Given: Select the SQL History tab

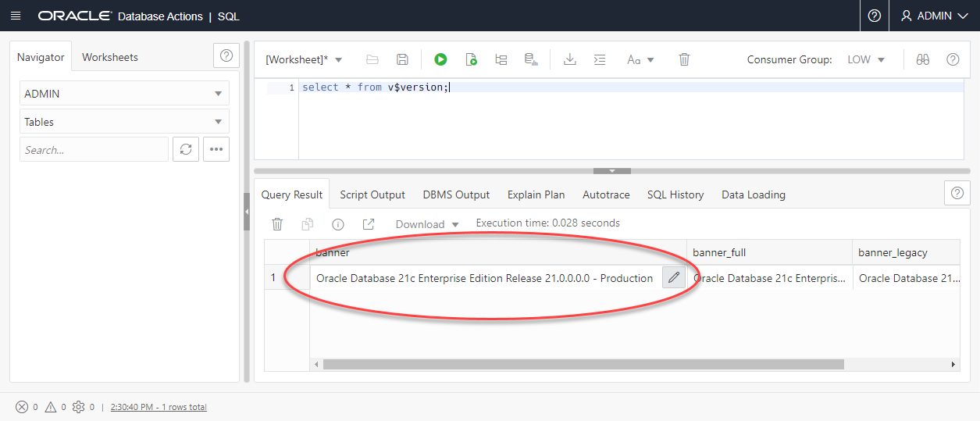Looking at the screenshot, I should coord(675,194).
